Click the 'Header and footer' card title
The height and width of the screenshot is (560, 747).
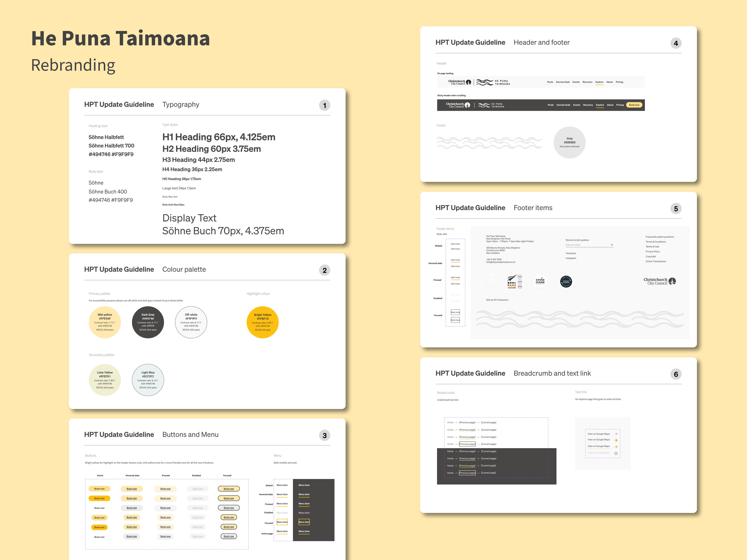[542, 43]
